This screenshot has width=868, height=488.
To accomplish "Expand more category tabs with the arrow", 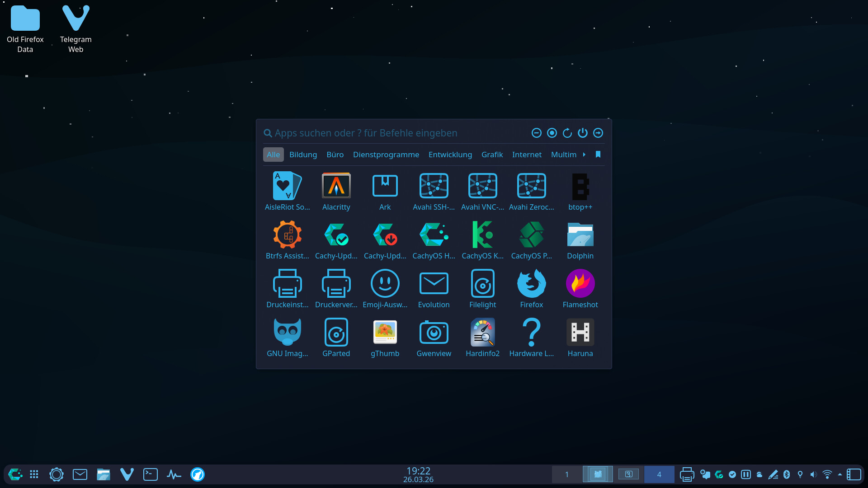I will click(x=584, y=155).
